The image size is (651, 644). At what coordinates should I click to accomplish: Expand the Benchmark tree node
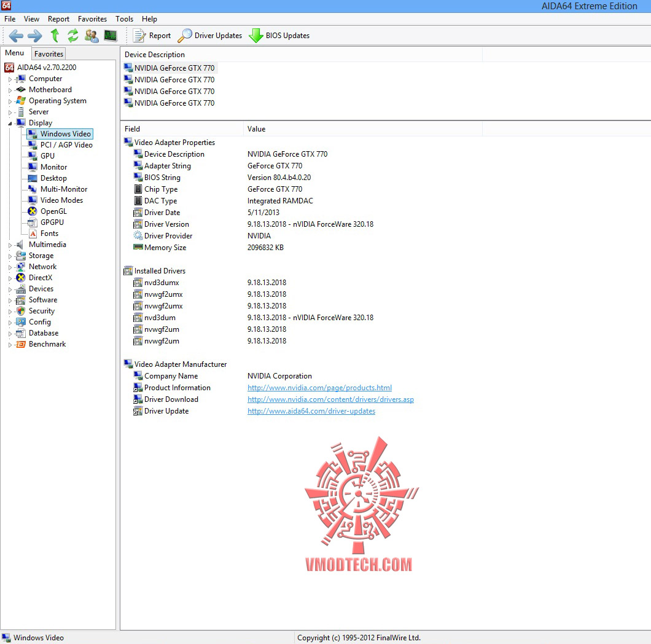(x=10, y=345)
